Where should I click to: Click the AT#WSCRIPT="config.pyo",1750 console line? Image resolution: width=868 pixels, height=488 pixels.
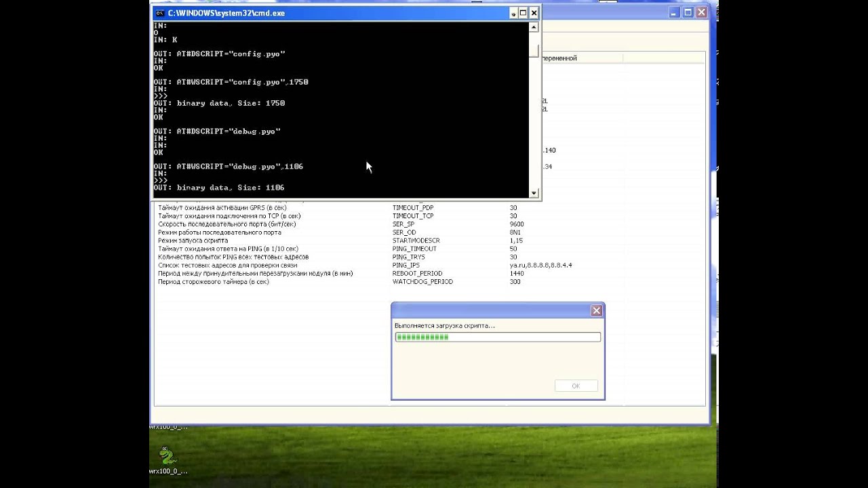pos(231,82)
